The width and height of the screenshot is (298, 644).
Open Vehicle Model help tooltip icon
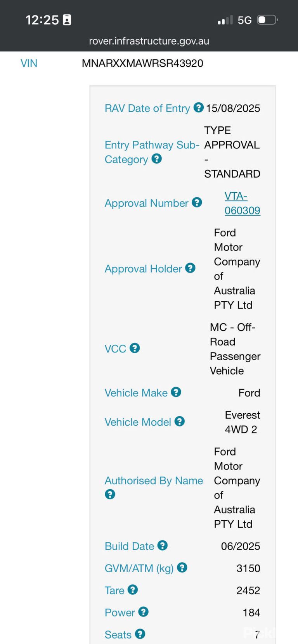point(179,421)
